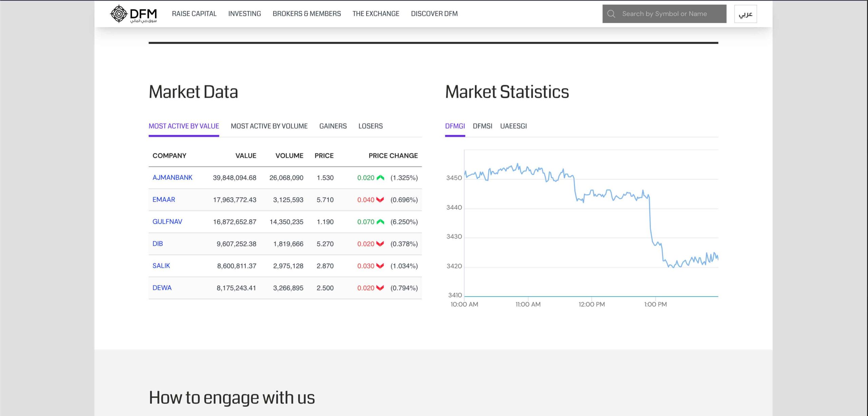Open The Exchange menu
Screen dimensions: 868x416
pos(376,14)
